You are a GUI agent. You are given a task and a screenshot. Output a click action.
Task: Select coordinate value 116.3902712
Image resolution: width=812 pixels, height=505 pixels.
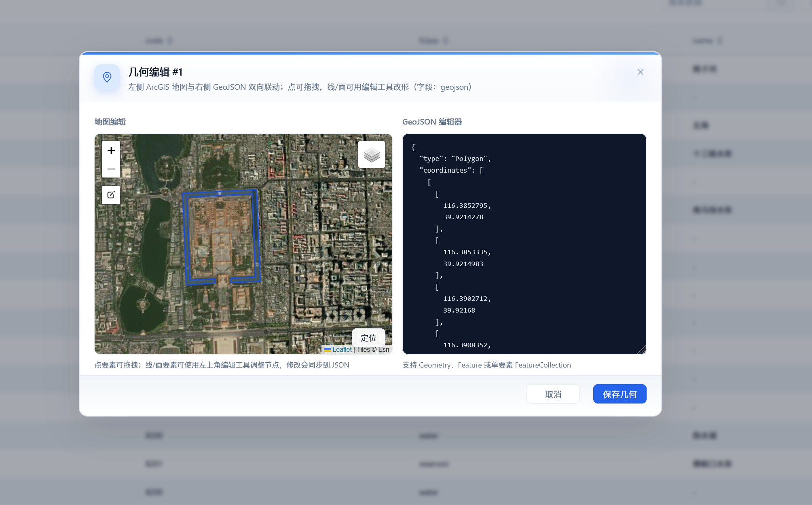(465, 298)
